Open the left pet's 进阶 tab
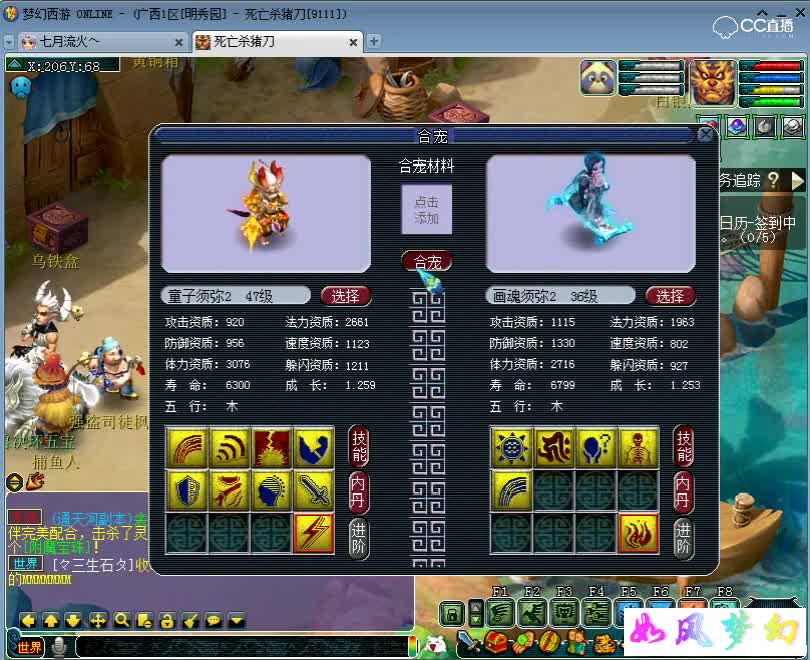The width and height of the screenshot is (810, 660). (359, 538)
